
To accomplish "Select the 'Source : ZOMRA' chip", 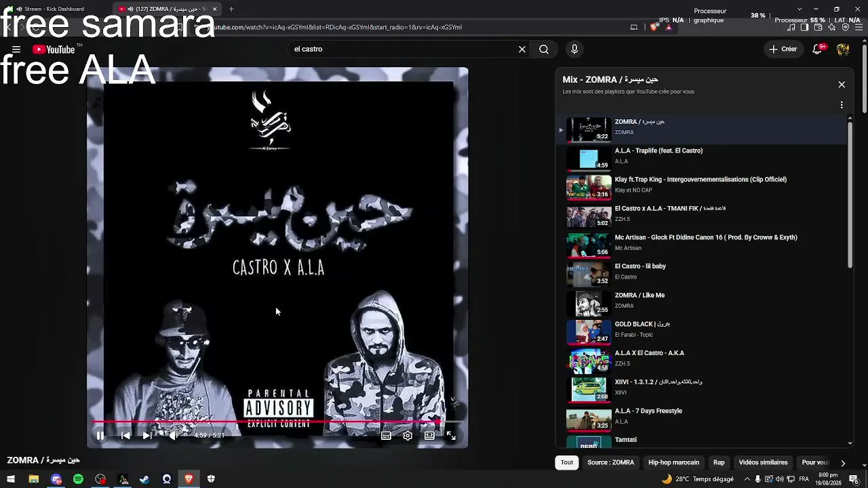I will point(611,463).
